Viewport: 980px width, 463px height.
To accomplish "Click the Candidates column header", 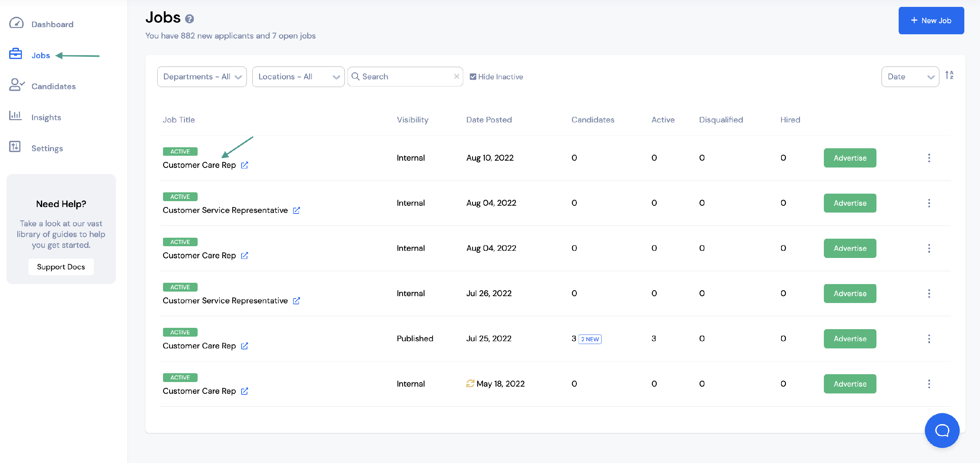I will [x=593, y=120].
